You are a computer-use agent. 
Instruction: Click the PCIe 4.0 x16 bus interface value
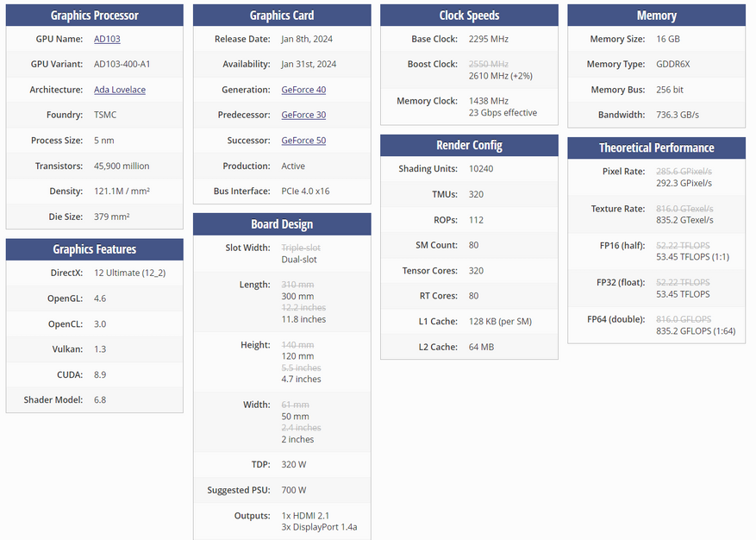pos(306,192)
